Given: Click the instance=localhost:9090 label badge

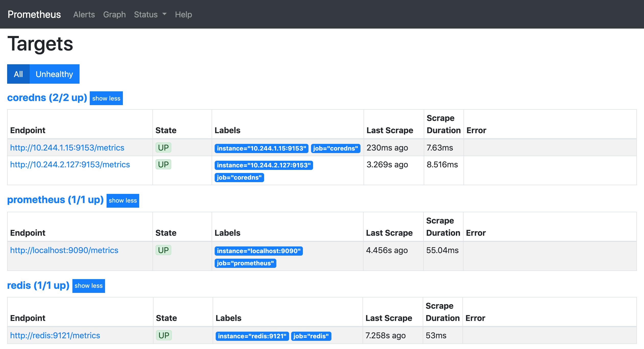Looking at the screenshot, I should (x=258, y=250).
